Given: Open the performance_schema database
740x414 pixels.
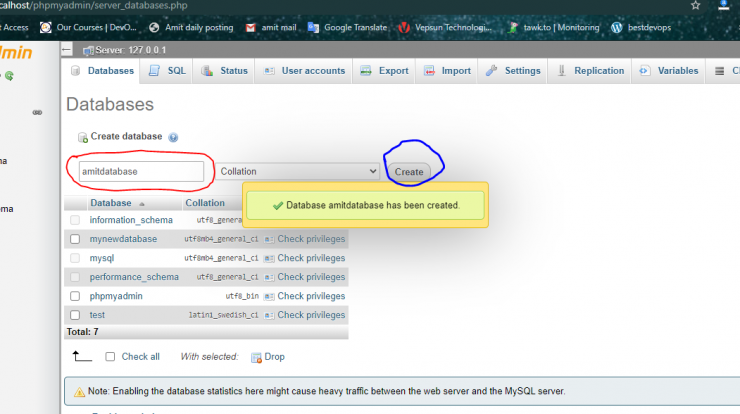Looking at the screenshot, I should tap(134, 277).
